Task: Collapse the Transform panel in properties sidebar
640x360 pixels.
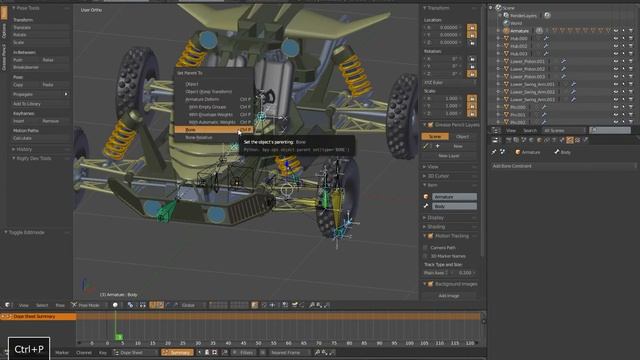Action: (x=425, y=8)
